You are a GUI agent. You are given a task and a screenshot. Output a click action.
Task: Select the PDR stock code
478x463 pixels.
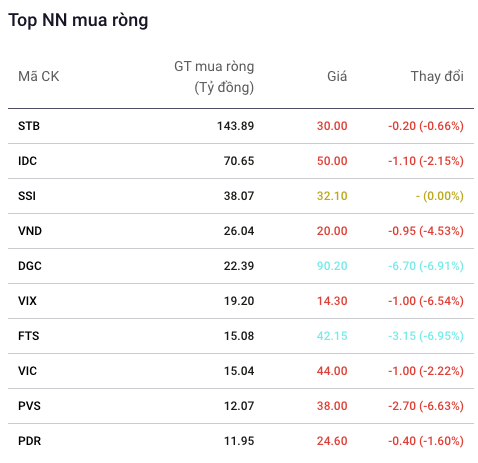pos(29,441)
